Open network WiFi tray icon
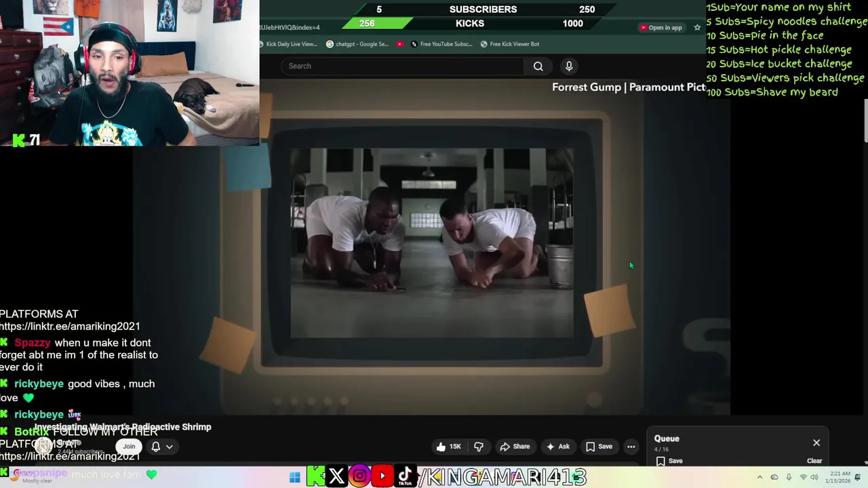Viewport: 868px width, 488px height. [804, 477]
